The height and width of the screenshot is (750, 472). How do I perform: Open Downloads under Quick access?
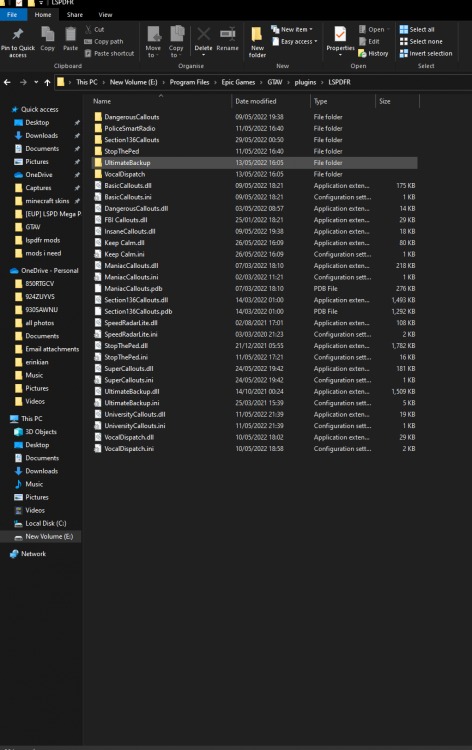[42, 136]
